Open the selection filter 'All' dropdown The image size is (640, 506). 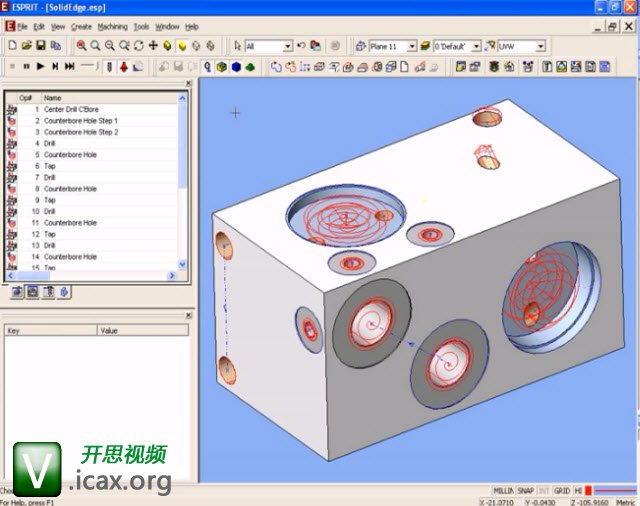click(x=288, y=47)
